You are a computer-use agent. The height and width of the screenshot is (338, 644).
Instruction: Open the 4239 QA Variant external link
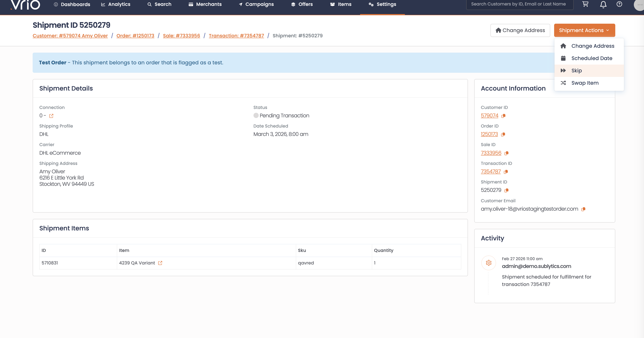(160, 263)
